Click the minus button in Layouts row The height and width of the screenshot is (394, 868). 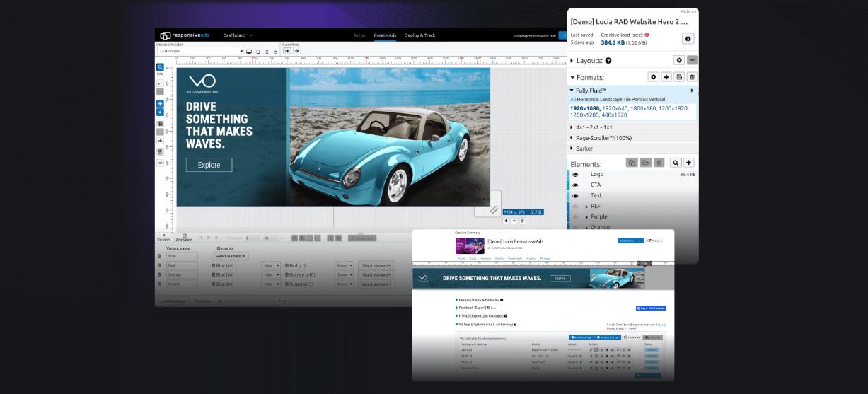pyautogui.click(x=692, y=61)
